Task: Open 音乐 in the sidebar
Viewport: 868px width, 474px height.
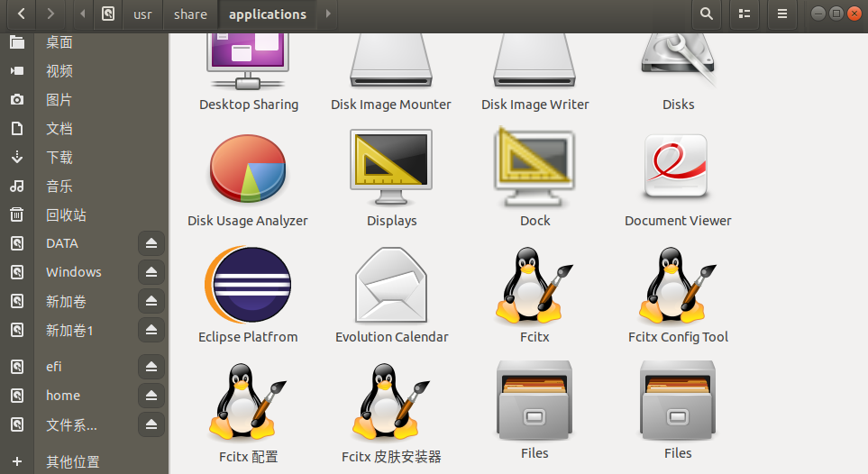Action: click(59, 186)
